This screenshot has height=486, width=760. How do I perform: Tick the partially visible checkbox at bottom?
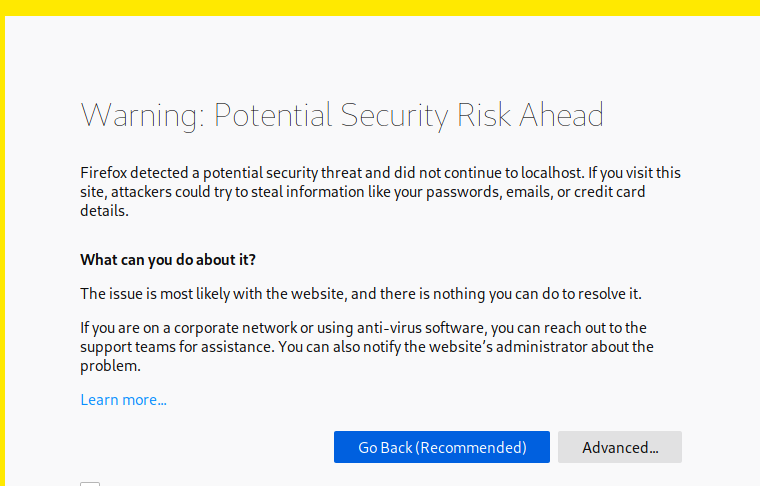90,483
